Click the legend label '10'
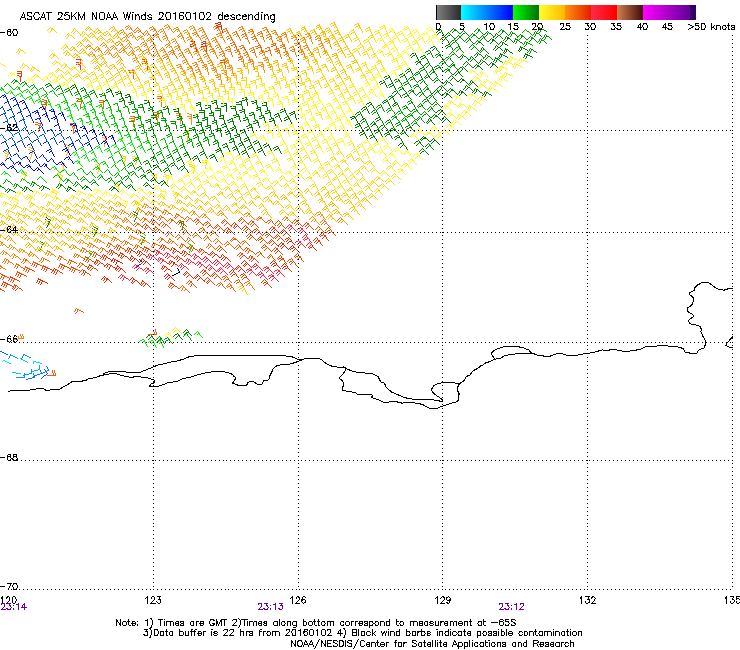This screenshot has width=740, height=650. (489, 27)
